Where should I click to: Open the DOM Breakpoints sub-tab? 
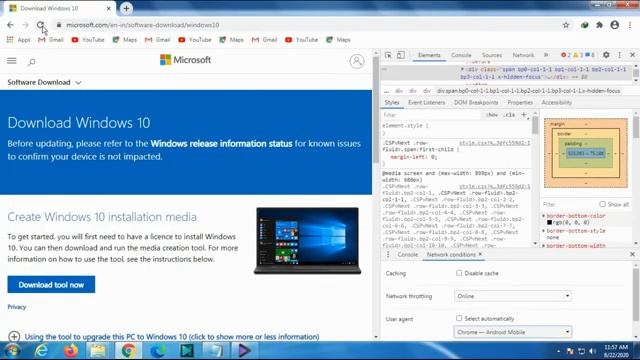(x=476, y=102)
